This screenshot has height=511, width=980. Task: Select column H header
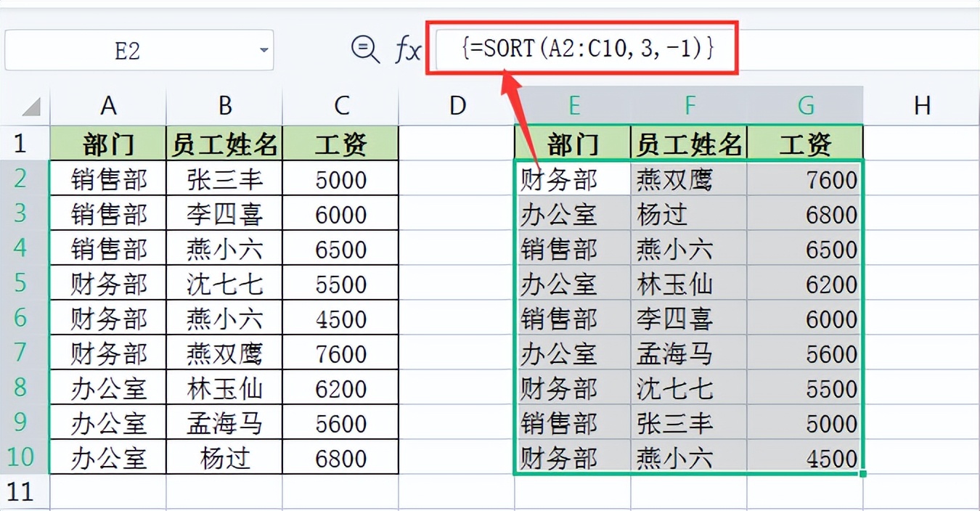coord(922,105)
